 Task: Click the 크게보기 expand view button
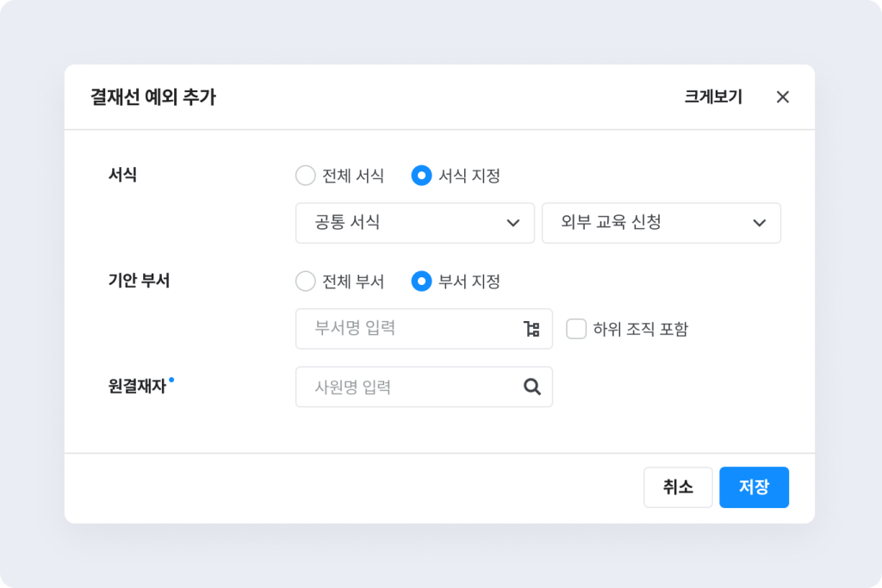713,97
